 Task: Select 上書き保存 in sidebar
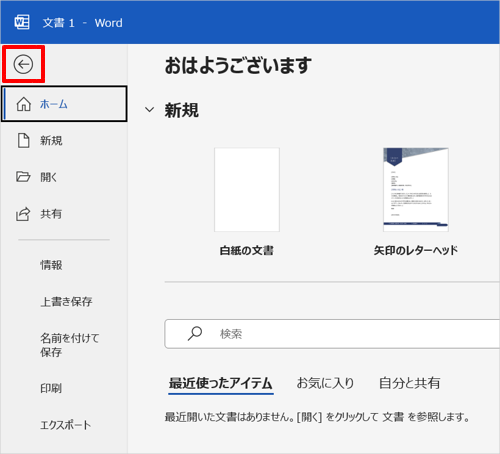(66, 301)
